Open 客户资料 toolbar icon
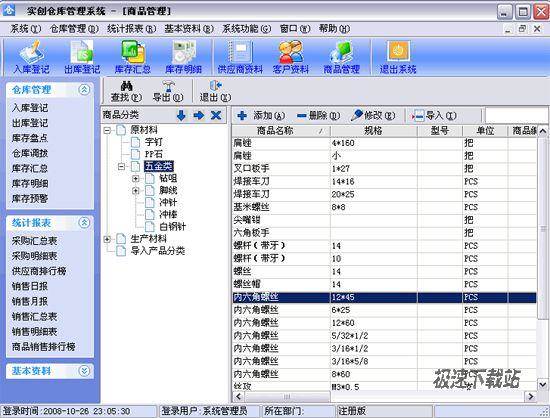The height and width of the screenshot is (418, 550). coord(291,57)
